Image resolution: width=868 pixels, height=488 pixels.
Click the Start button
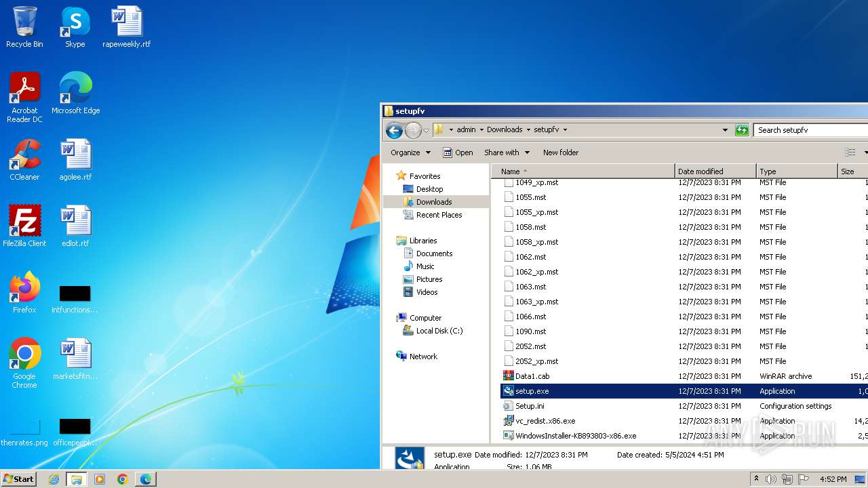pos(19,479)
